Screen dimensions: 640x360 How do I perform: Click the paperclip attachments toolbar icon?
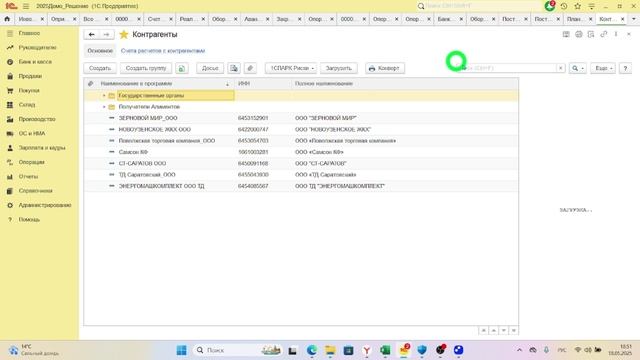click(250, 68)
